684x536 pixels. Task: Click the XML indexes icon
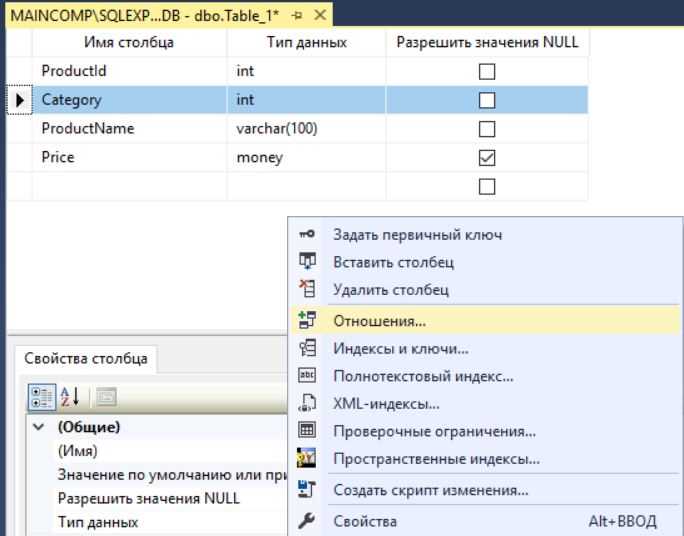pyautogui.click(x=307, y=403)
